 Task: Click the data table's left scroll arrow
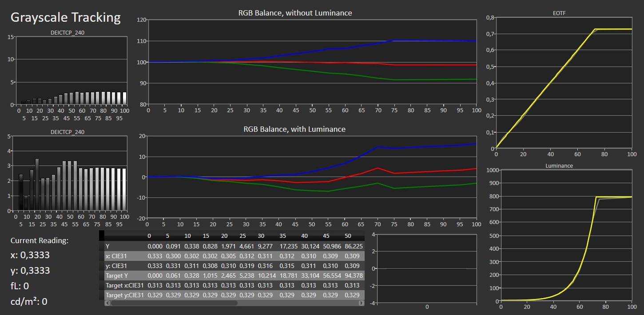pyautogui.click(x=107, y=303)
